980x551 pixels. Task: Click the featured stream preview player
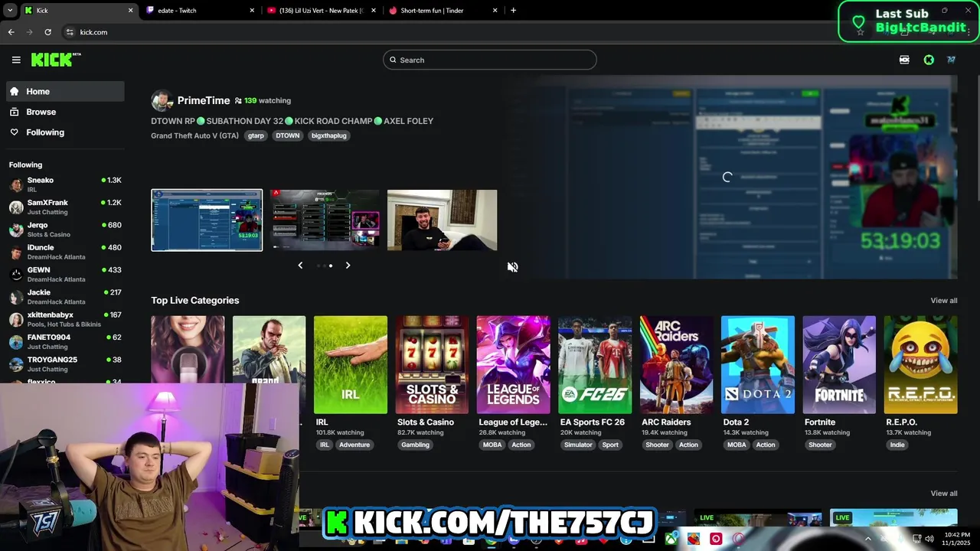727,177
